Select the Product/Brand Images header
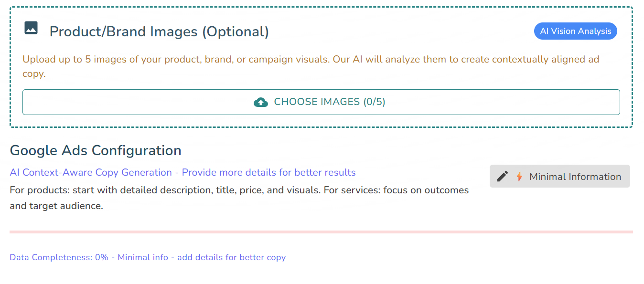The width and height of the screenshot is (644, 284). (158, 31)
